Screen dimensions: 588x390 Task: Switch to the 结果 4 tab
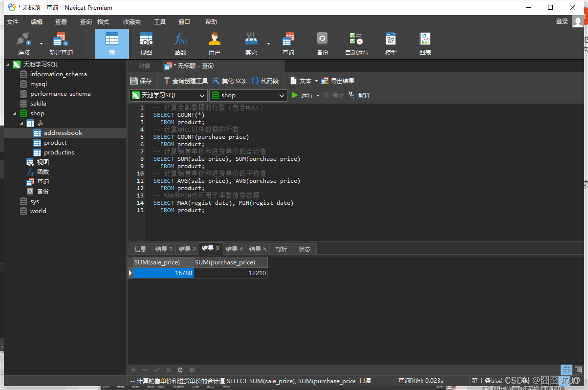[x=234, y=249]
